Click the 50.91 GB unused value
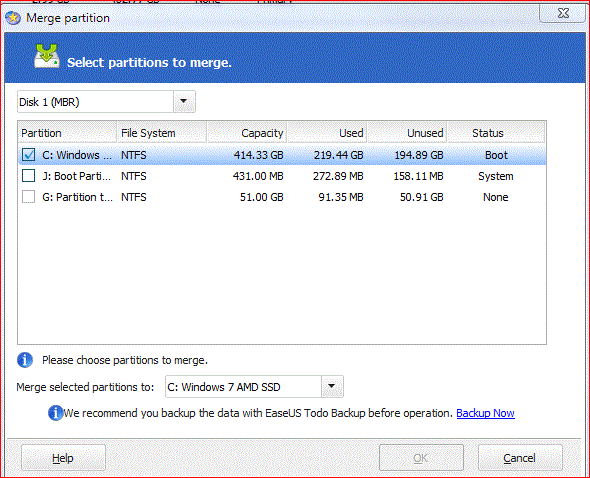 (x=421, y=197)
